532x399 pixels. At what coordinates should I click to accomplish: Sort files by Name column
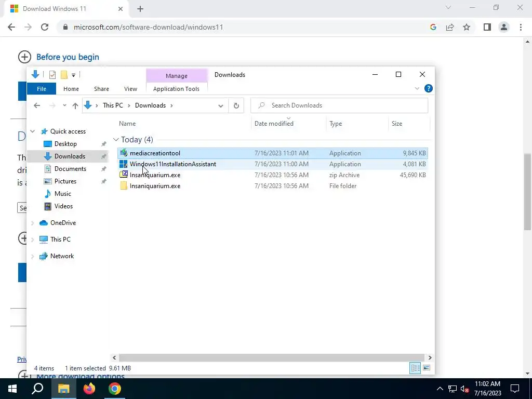[127, 124]
